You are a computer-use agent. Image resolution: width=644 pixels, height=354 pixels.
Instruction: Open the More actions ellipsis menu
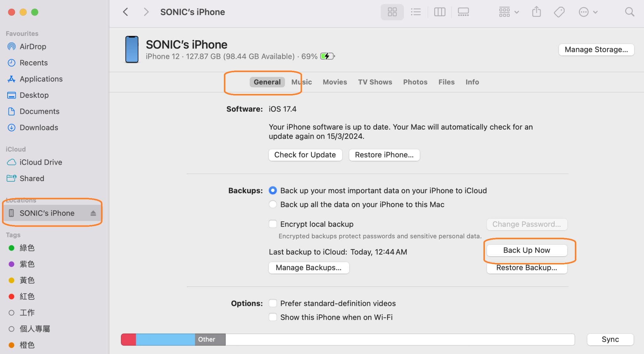588,12
